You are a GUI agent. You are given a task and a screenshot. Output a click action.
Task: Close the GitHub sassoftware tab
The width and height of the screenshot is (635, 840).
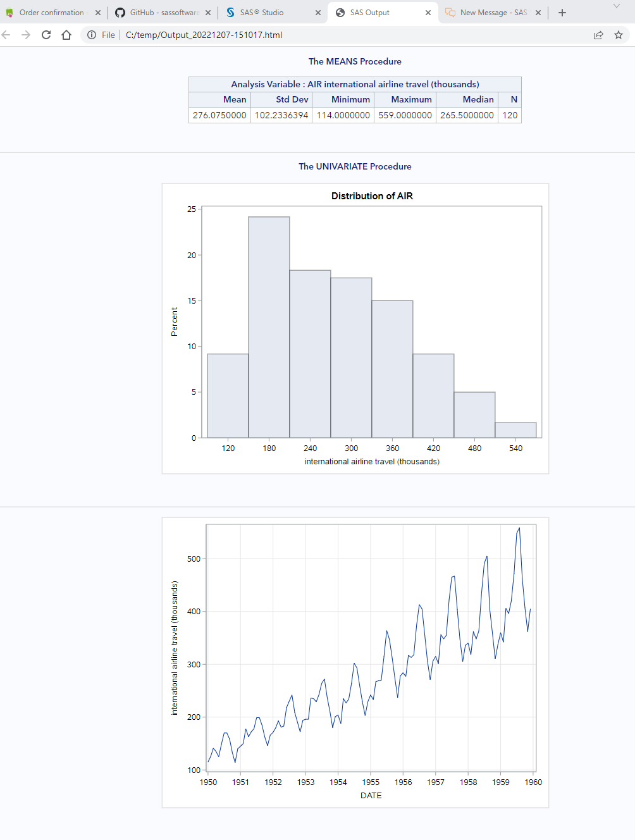point(208,13)
